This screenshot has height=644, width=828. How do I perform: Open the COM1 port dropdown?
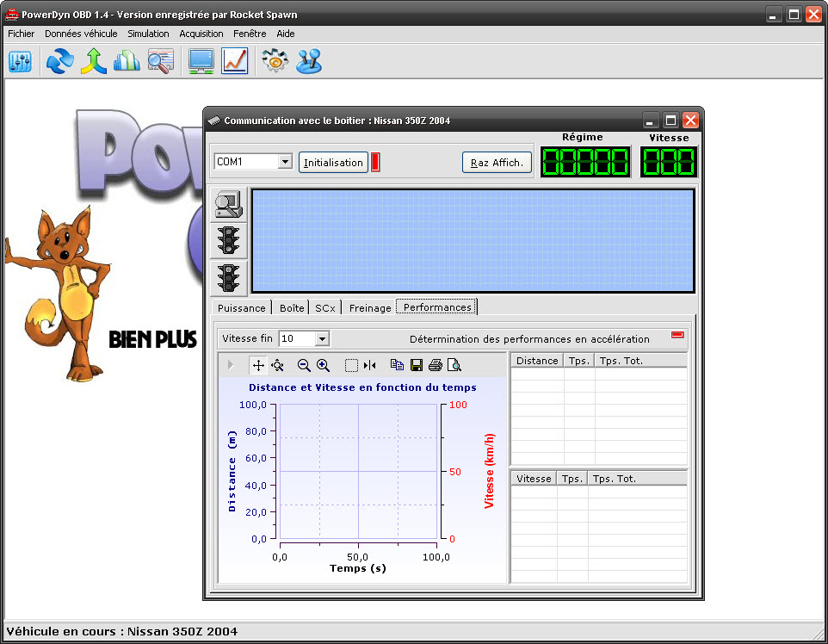285,162
